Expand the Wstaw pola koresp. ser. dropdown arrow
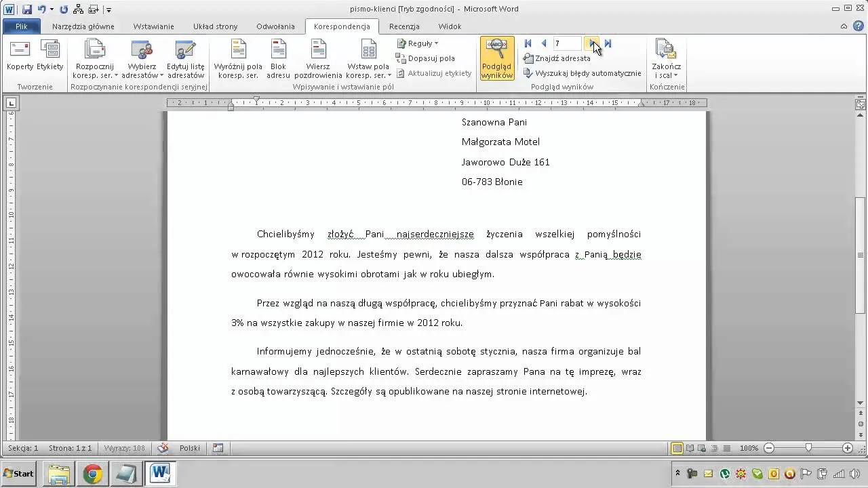Image resolution: width=868 pixels, height=488 pixels. [x=389, y=76]
